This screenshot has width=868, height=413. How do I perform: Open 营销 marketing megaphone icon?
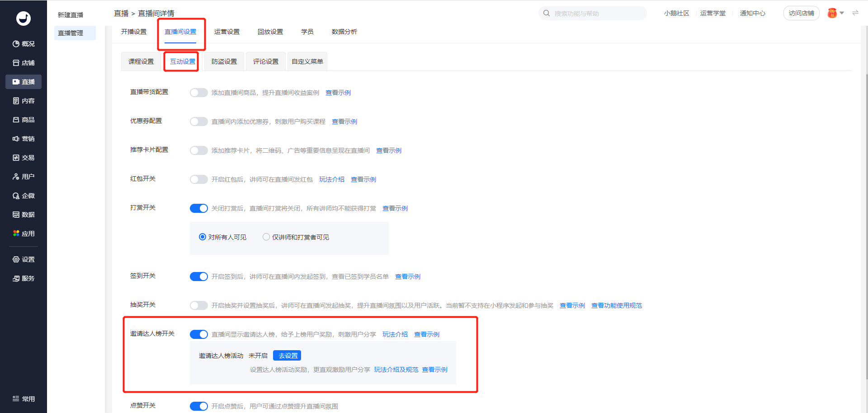pos(16,139)
